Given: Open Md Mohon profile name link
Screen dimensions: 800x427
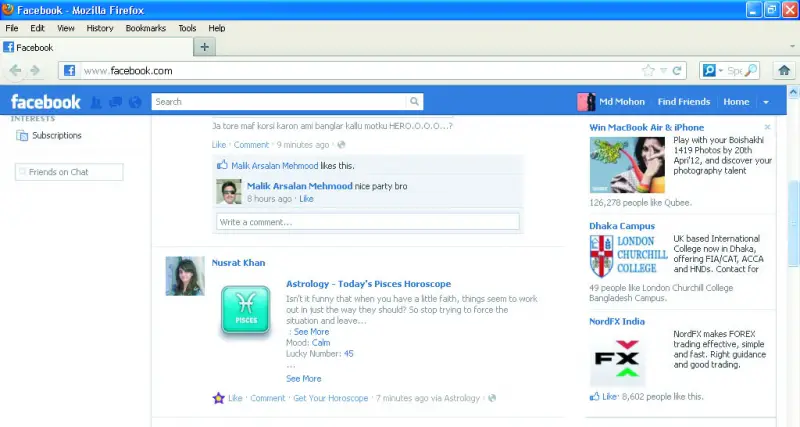Looking at the screenshot, I should pyautogui.click(x=622, y=102).
